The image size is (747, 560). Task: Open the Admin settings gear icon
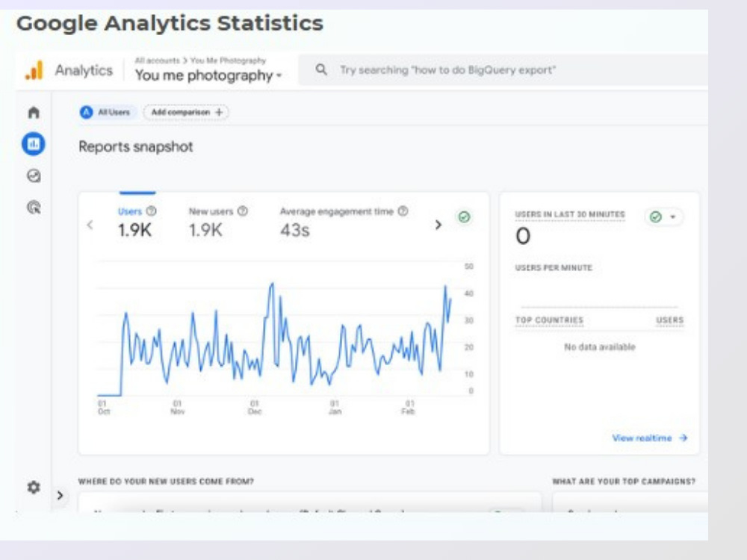[34, 487]
